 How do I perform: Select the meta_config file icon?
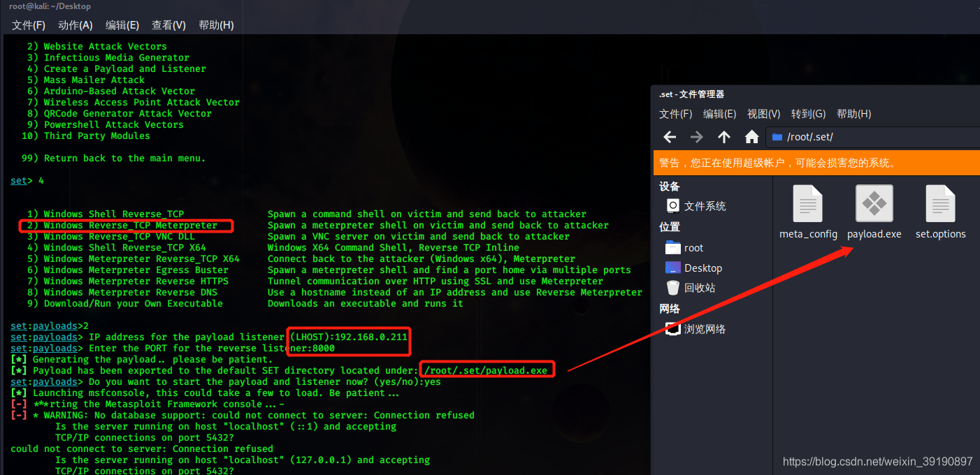[x=808, y=204]
